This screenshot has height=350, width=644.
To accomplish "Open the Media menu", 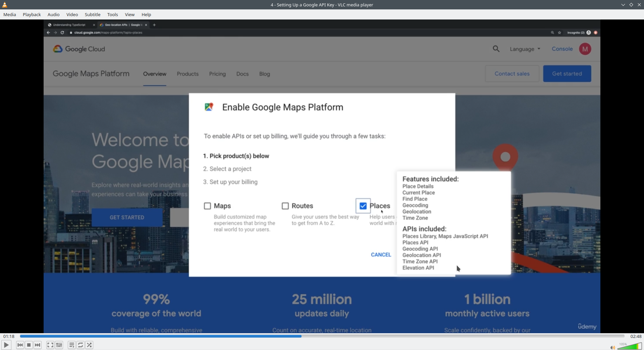I will [x=10, y=14].
